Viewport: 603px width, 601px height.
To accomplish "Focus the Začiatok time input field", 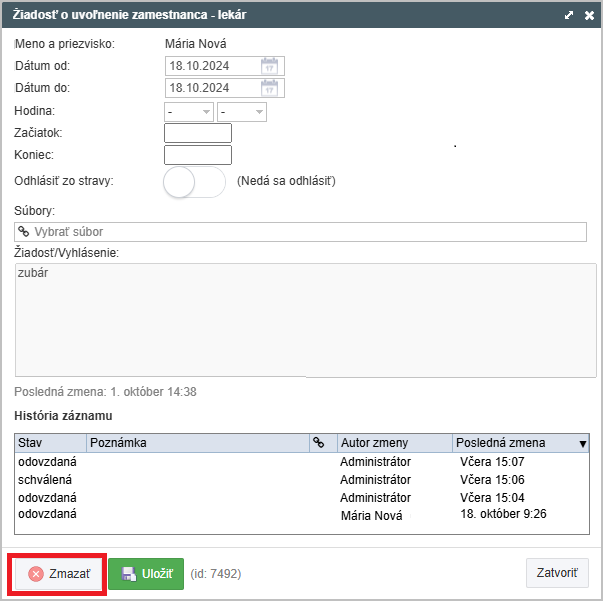I will [x=198, y=133].
